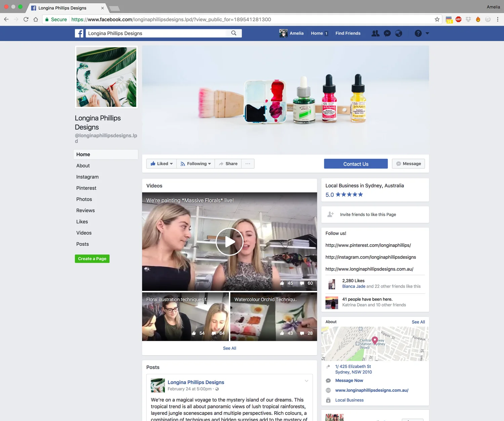The image size is (504, 421).
Task: Click the 5.0 star rating
Action: tap(344, 195)
